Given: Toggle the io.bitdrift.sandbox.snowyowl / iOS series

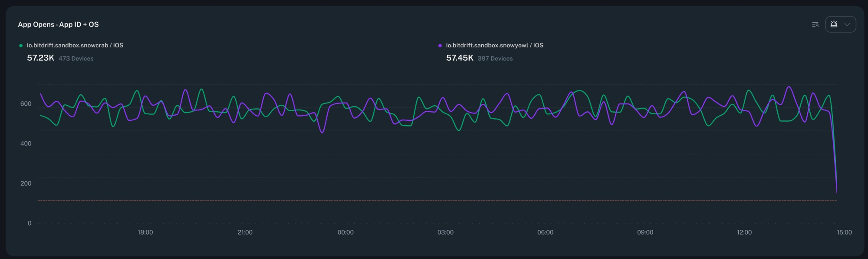Looking at the screenshot, I should (494, 45).
